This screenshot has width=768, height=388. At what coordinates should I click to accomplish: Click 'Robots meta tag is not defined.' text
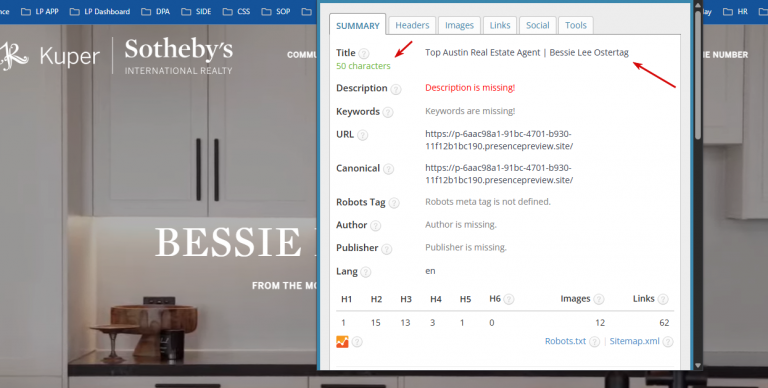[x=488, y=201]
